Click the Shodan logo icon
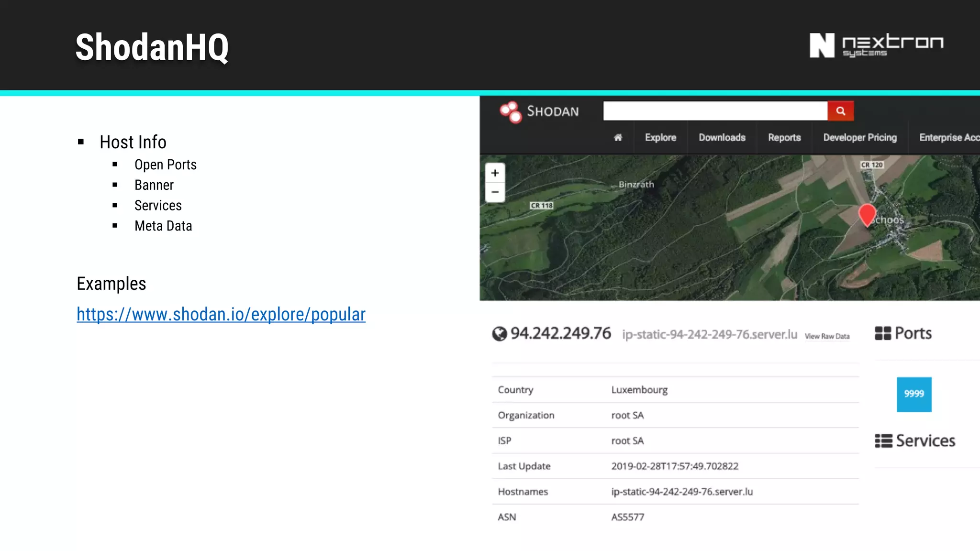 coord(511,112)
